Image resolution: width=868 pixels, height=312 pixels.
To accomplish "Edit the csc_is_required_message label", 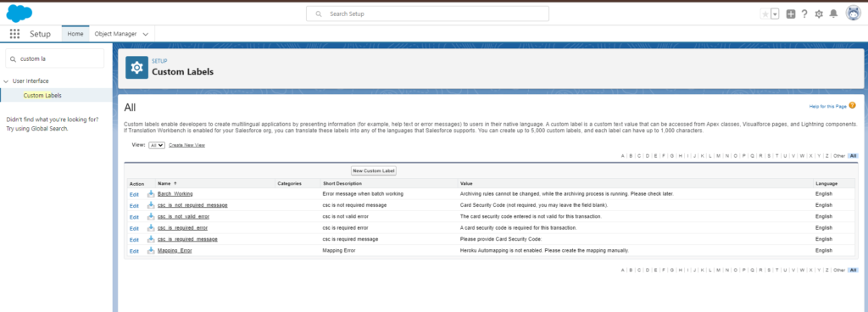I will pyautogui.click(x=134, y=240).
